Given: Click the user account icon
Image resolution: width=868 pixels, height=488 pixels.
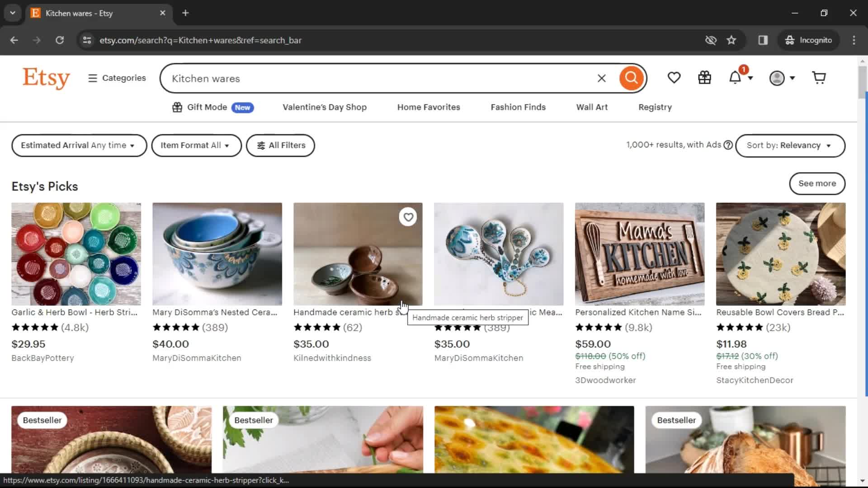Looking at the screenshot, I should coord(778,78).
